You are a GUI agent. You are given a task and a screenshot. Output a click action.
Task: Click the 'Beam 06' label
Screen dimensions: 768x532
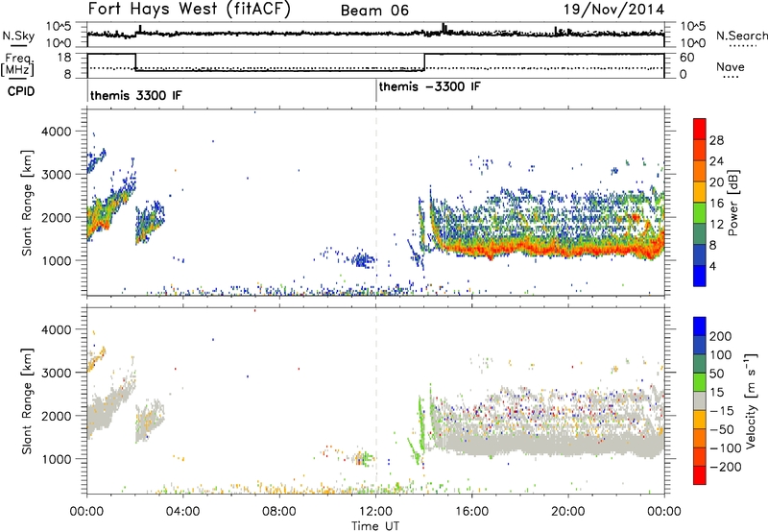tap(374, 11)
